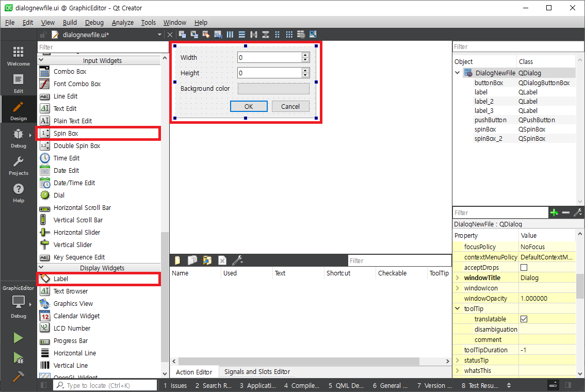Open the File menu

click(x=10, y=22)
